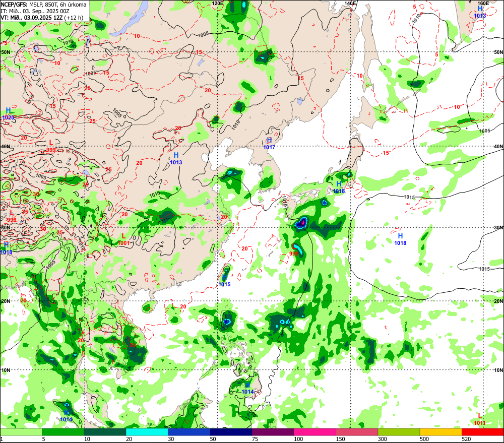504x443 pixels.
Task: Click the legend value label 300
Action: 382,439
